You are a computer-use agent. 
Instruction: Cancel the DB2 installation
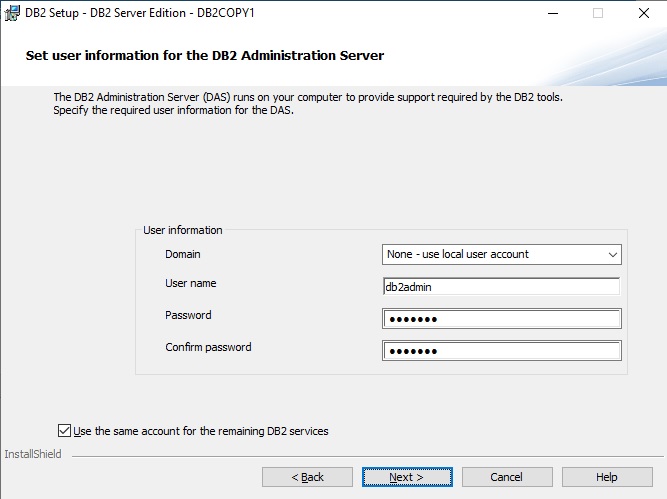pos(507,477)
